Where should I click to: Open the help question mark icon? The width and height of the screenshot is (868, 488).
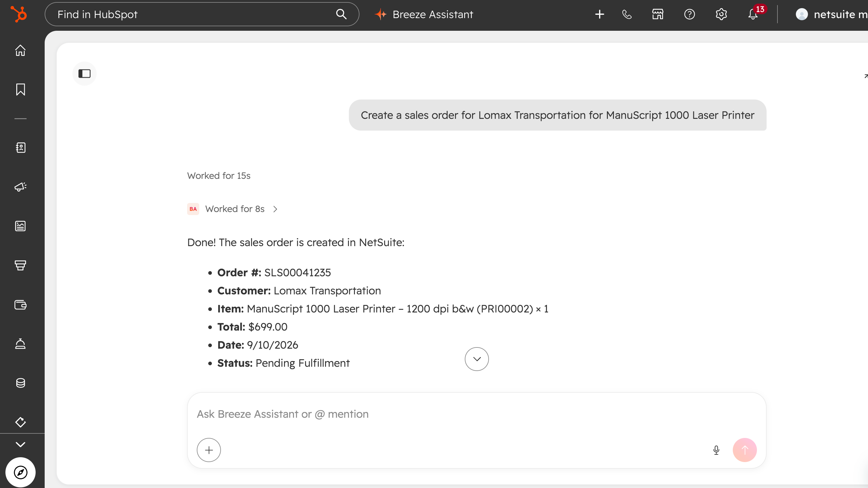689,14
